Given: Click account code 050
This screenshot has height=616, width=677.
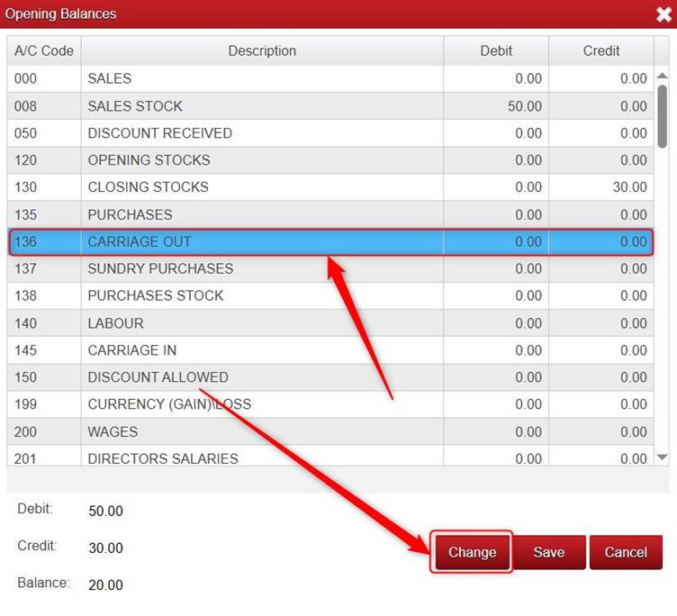Looking at the screenshot, I should point(25,133).
